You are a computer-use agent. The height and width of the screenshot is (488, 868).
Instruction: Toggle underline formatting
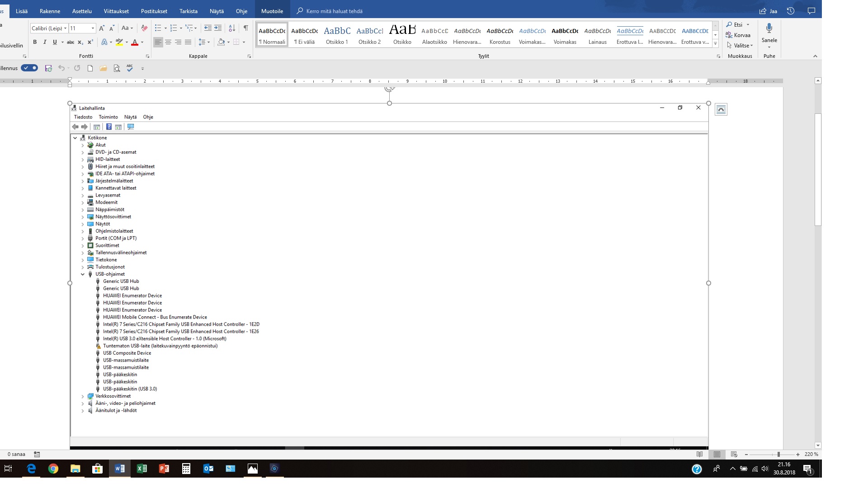pyautogui.click(x=55, y=42)
